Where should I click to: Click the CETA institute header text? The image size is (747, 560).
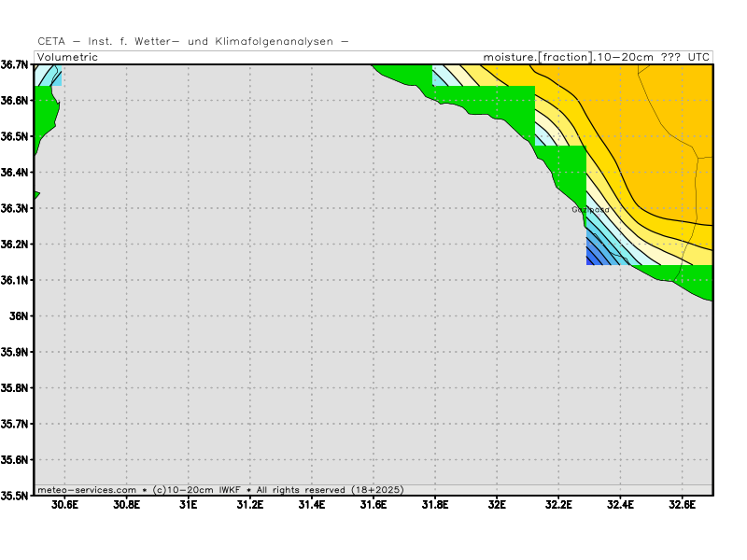coord(193,41)
